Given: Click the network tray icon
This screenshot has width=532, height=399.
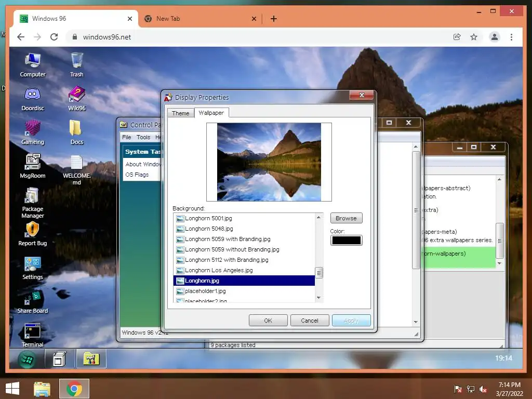Looking at the screenshot, I should [471, 389].
